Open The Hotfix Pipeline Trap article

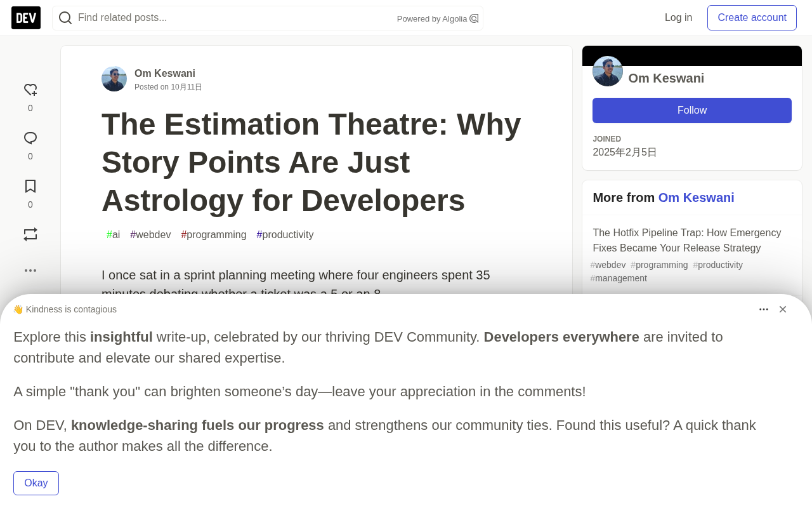(687, 241)
